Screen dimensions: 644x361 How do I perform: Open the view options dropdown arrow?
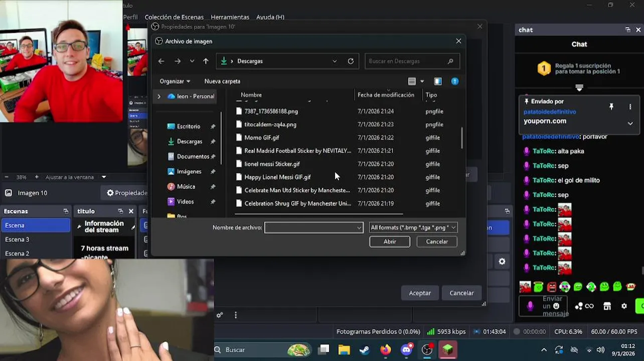coord(422,81)
